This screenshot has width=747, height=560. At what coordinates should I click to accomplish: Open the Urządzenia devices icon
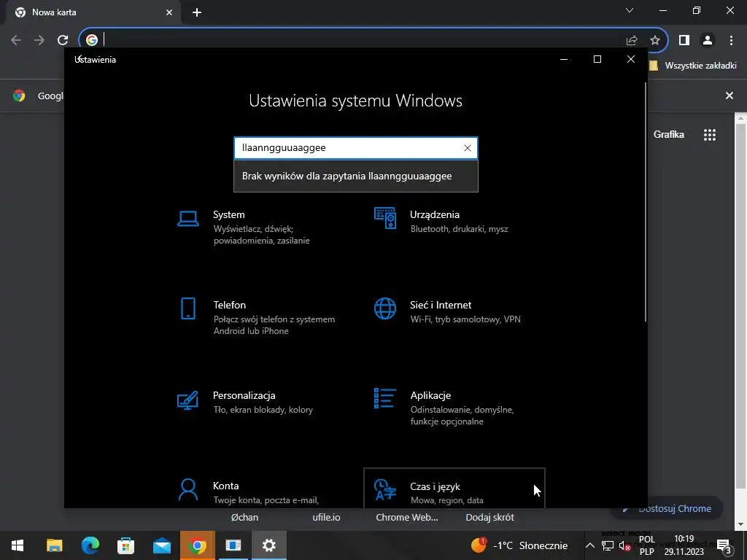pos(385,218)
